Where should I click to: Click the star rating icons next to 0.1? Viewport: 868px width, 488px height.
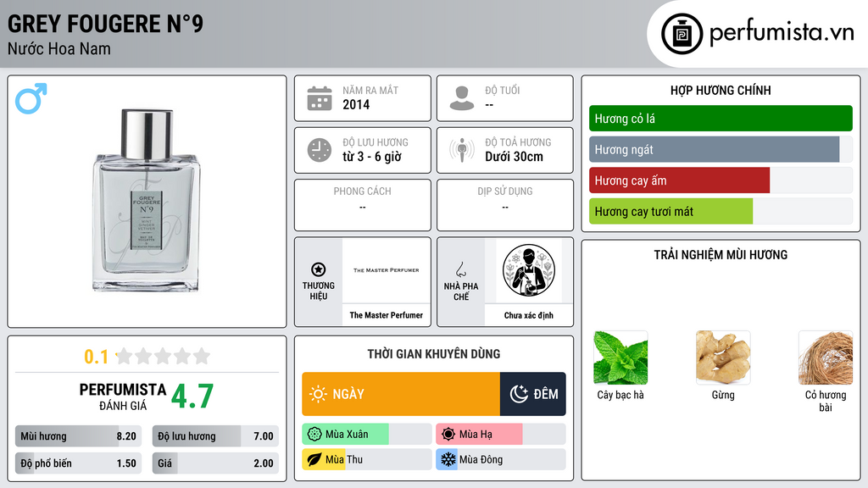pos(163,356)
